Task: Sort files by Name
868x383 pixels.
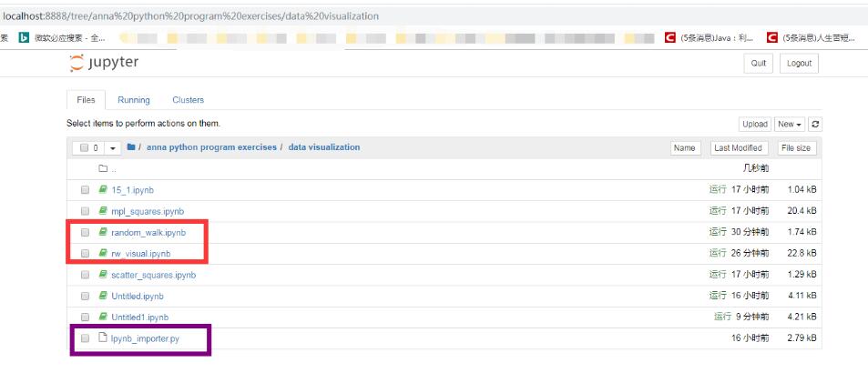Action: 685,148
